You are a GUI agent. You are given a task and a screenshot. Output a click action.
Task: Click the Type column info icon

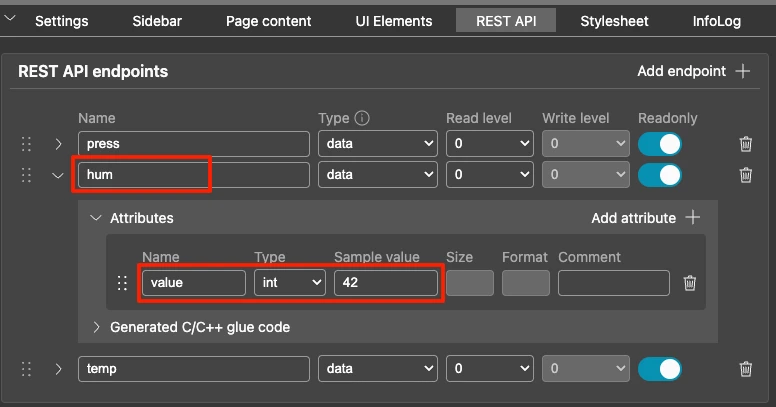363,118
